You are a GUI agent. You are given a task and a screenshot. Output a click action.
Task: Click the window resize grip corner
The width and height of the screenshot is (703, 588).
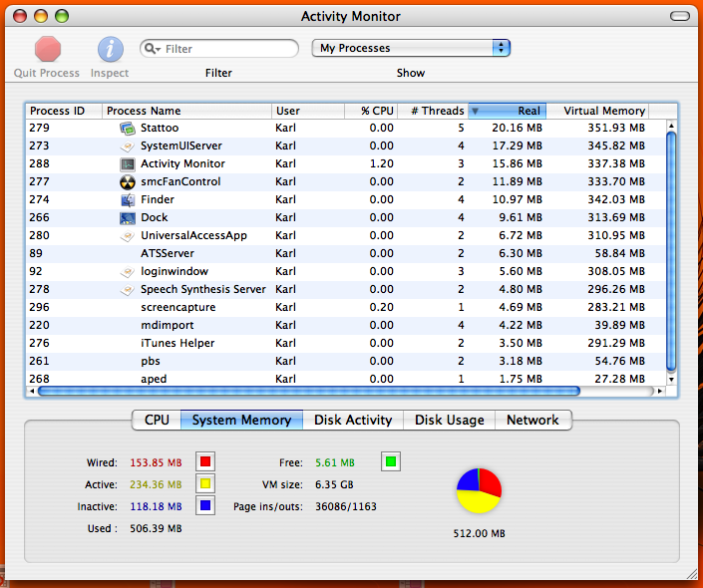pyautogui.click(x=692, y=573)
